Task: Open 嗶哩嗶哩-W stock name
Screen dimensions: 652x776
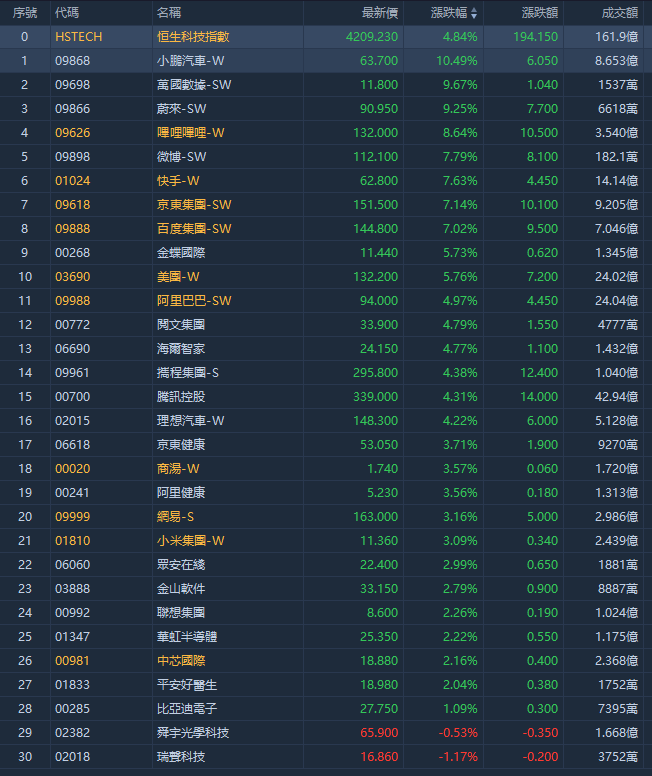Action: (191, 133)
